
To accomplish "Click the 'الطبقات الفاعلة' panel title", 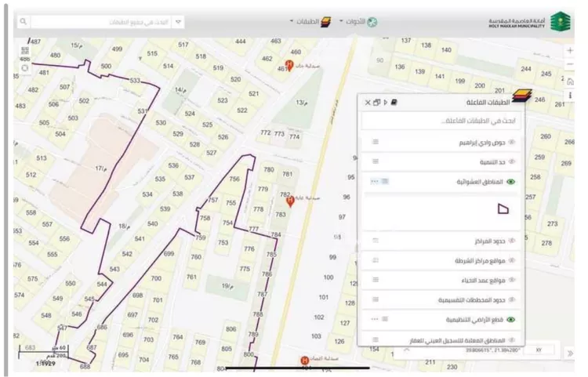I will click(x=488, y=103).
